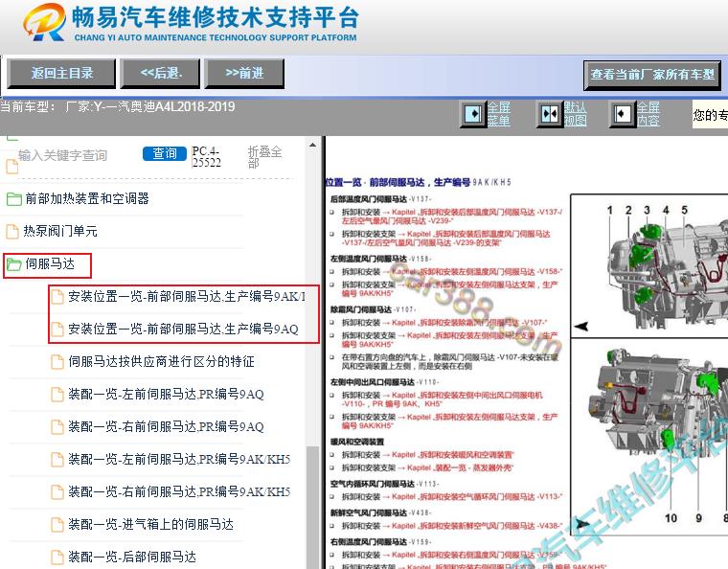The image size is (728, 569).
Task: Open 装配一览-左前伺服马达,PR编号9AK/KH5
Action: (x=179, y=459)
